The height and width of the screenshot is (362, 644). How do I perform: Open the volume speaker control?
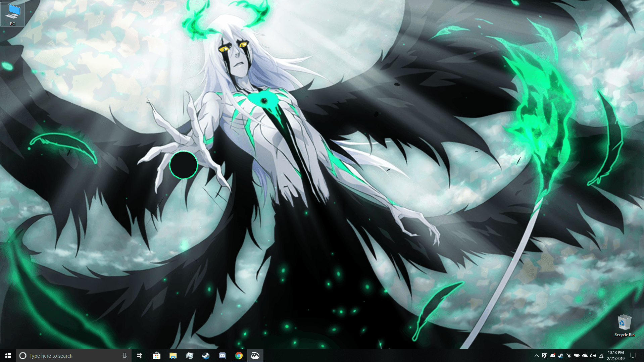(x=593, y=356)
